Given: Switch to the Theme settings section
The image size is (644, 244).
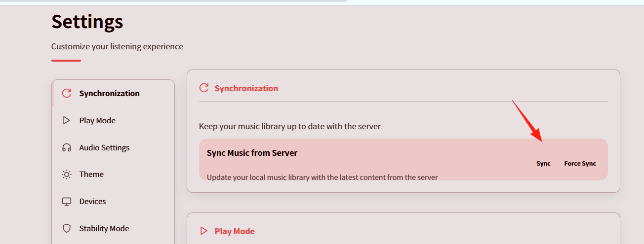Looking at the screenshot, I should pyautogui.click(x=113, y=174).
